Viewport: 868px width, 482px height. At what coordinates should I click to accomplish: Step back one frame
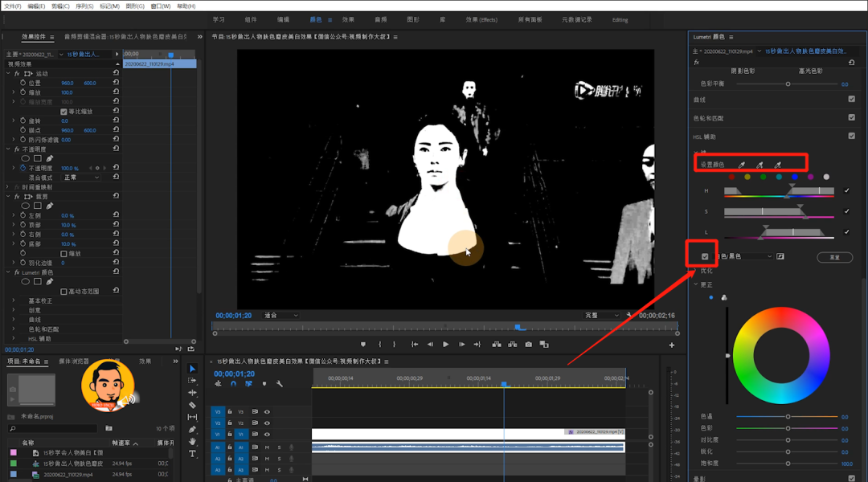click(430, 344)
